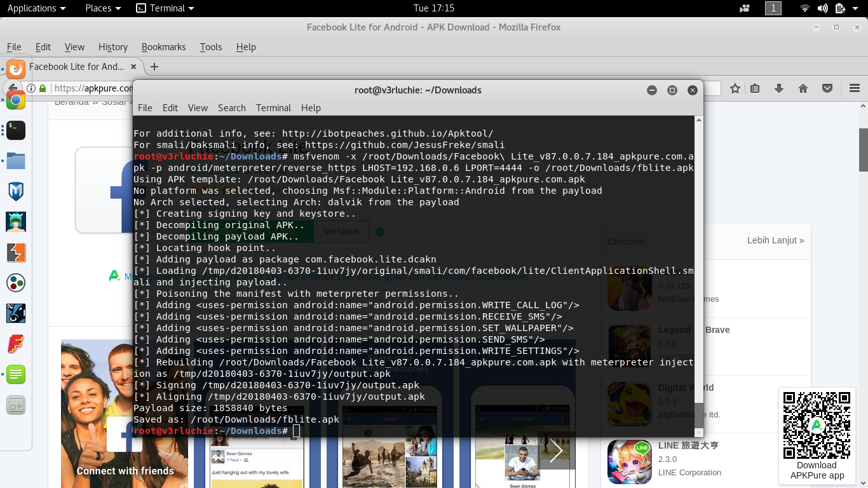Open workspace indicator 1

(x=773, y=8)
